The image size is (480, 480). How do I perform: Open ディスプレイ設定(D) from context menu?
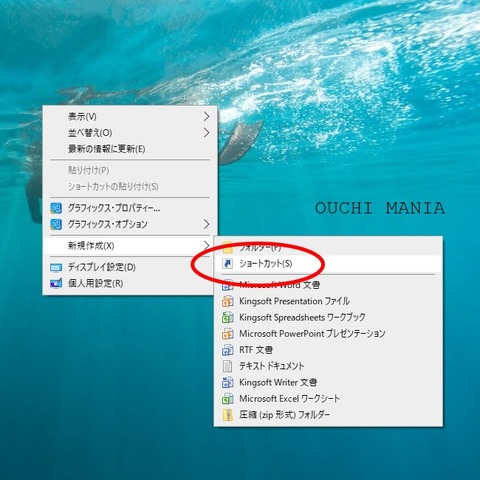click(130, 267)
